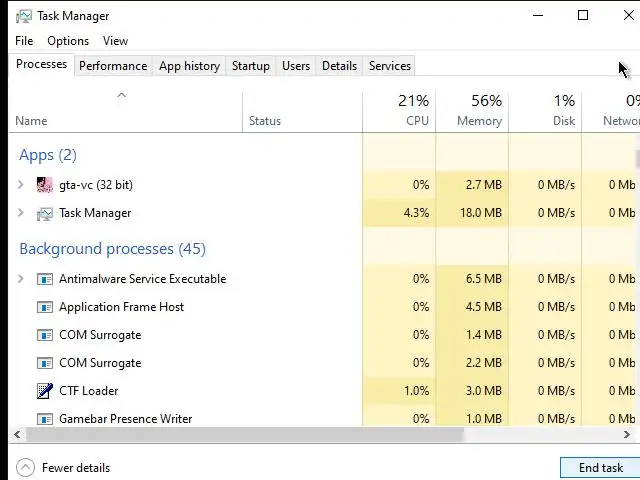The height and width of the screenshot is (480, 640).
Task: Click the End task button
Action: [x=600, y=467]
